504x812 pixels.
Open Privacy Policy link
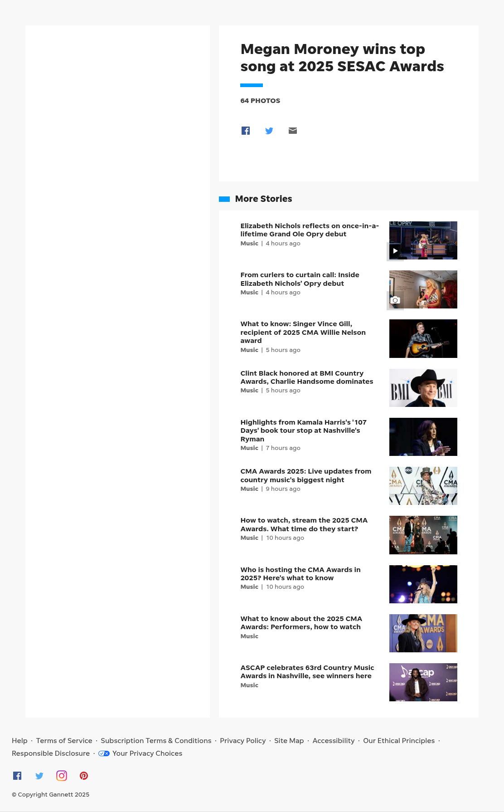(243, 741)
